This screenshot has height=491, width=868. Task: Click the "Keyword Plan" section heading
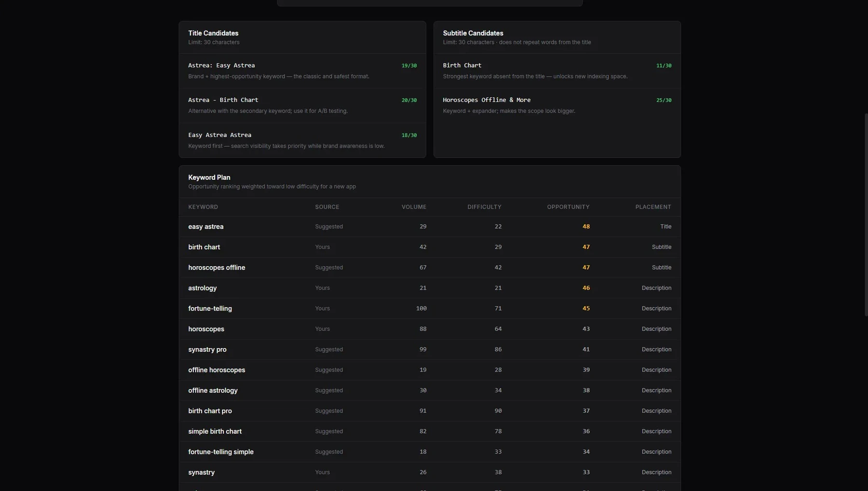(209, 177)
